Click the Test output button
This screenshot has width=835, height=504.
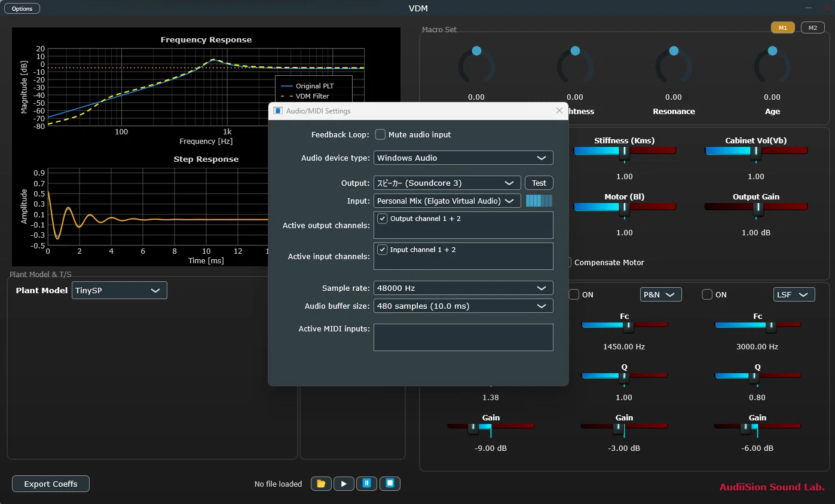539,183
